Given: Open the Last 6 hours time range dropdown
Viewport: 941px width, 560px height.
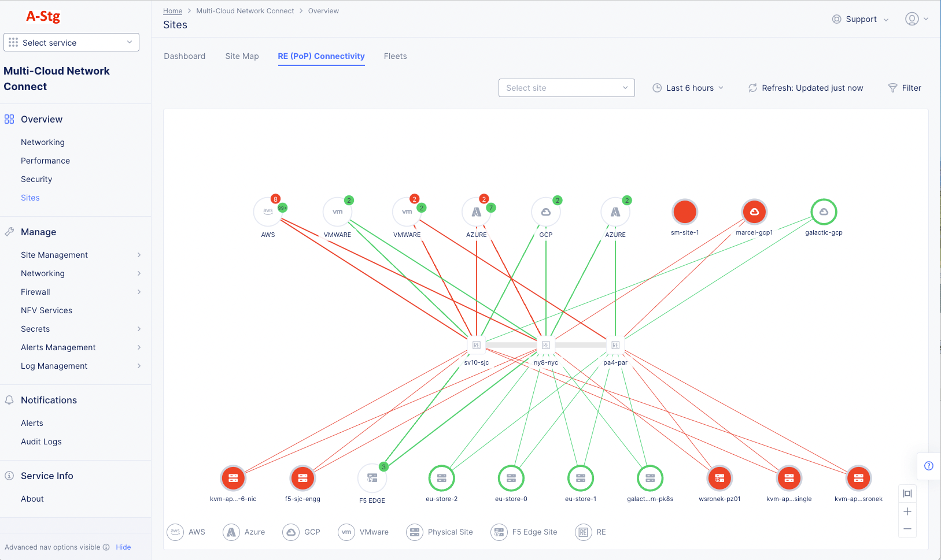Looking at the screenshot, I should (688, 87).
